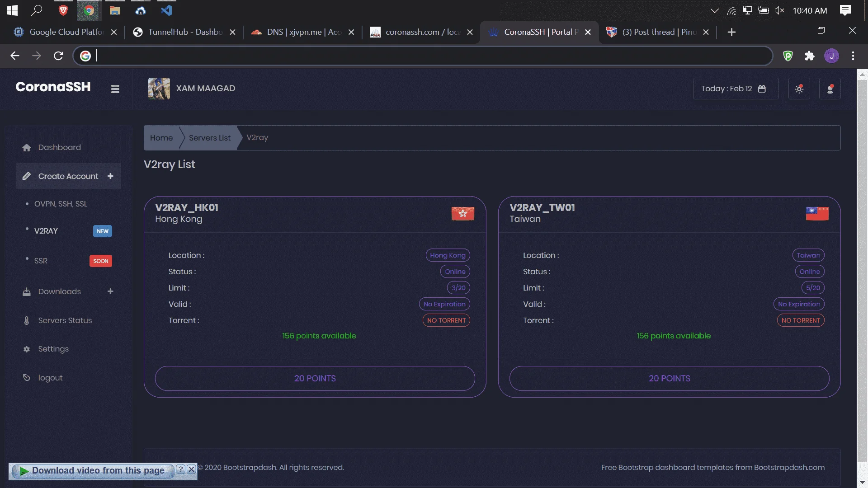This screenshot has width=868, height=488.
Task: Open Windows Start menu
Action: pyautogui.click(x=12, y=10)
